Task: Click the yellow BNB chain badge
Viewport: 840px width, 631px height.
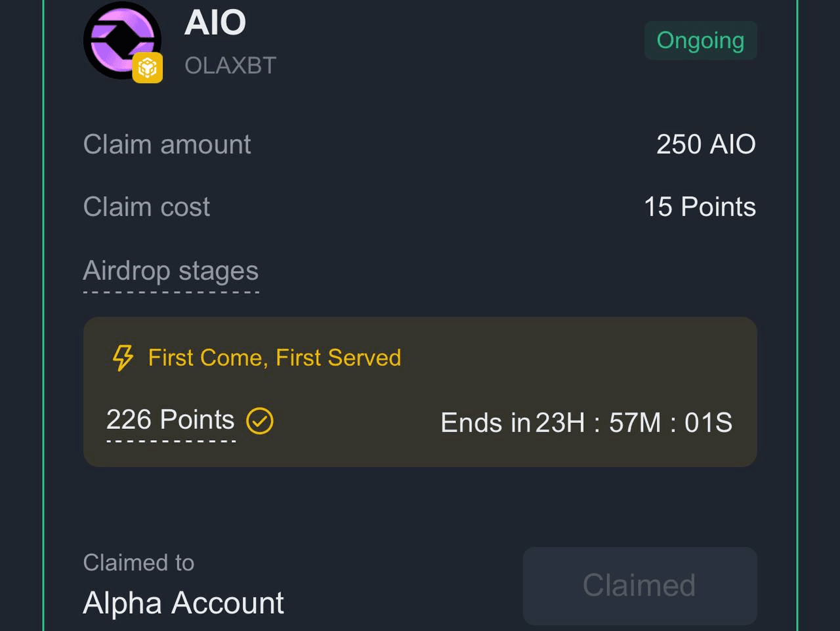Action: pos(148,68)
